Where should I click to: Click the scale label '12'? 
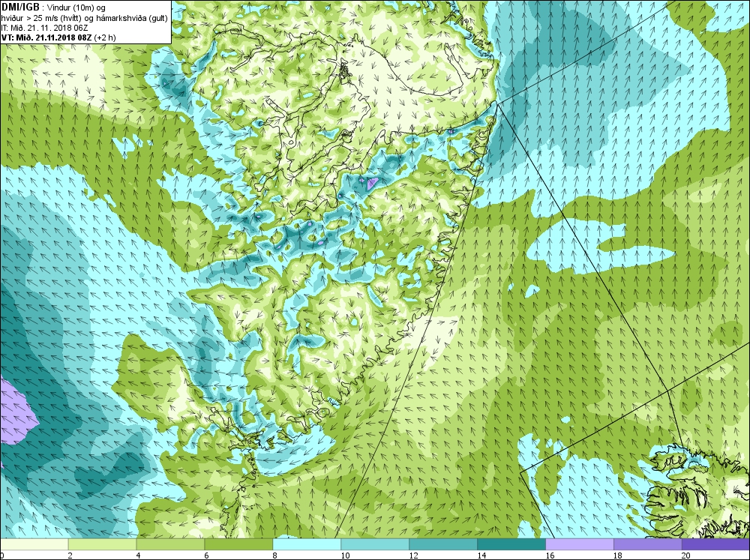pos(413,556)
